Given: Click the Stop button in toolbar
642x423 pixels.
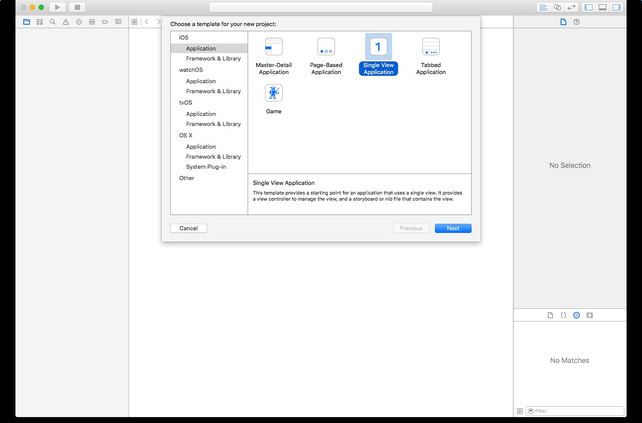Looking at the screenshot, I should (x=77, y=7).
